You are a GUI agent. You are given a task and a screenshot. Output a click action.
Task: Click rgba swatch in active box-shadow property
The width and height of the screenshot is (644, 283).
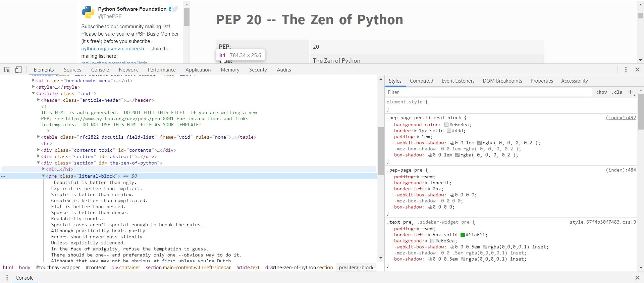[457, 155]
